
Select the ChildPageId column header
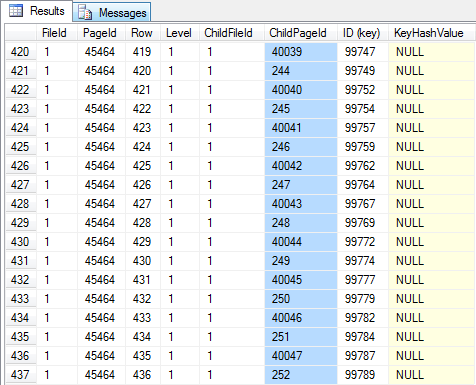301,33
